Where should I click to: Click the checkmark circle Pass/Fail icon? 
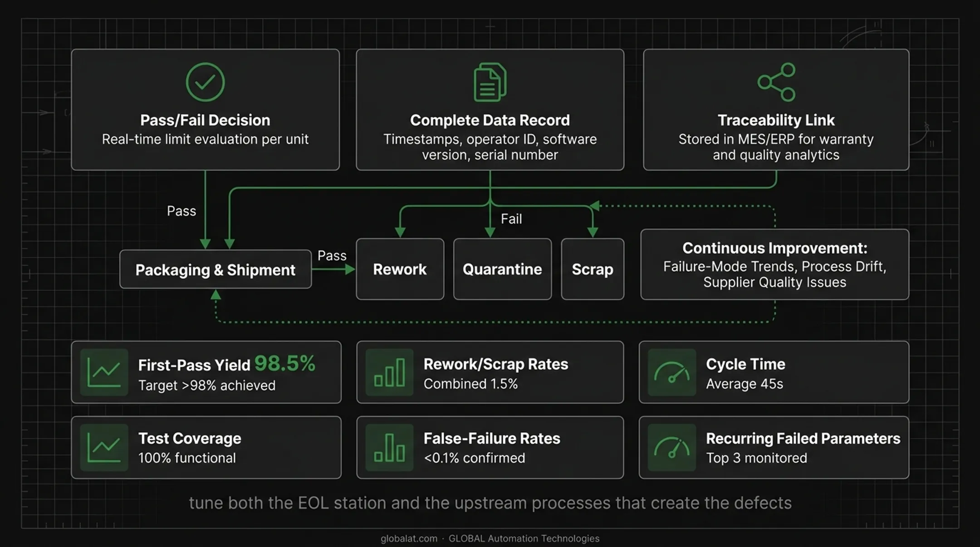205,82
